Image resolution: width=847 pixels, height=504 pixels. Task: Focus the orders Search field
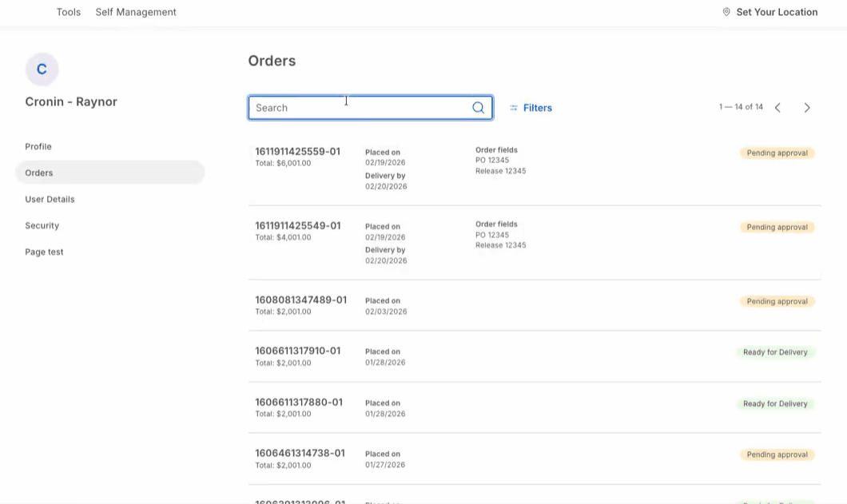pos(360,108)
